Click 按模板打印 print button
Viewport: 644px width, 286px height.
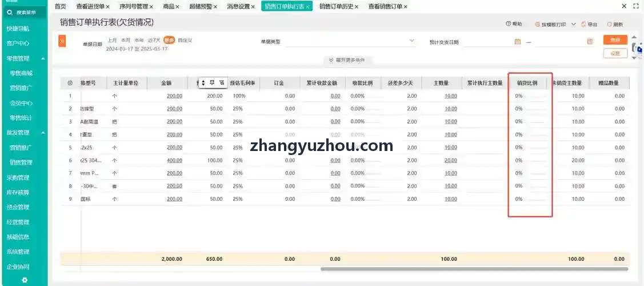[x=551, y=25]
